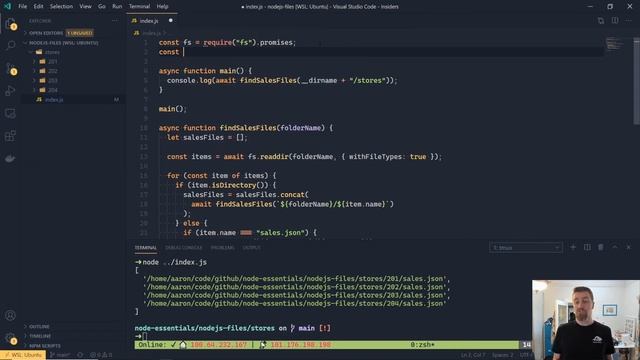Click the 0:zsh* tmux window label

422,345
